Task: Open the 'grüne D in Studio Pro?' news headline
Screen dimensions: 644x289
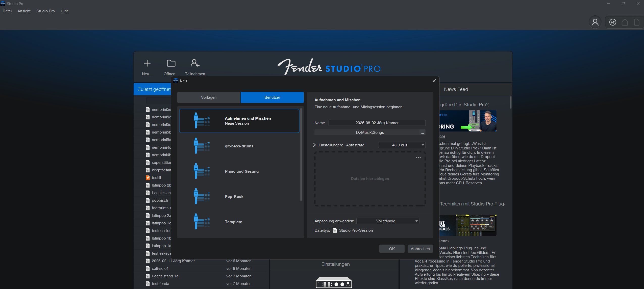Action: [464, 105]
